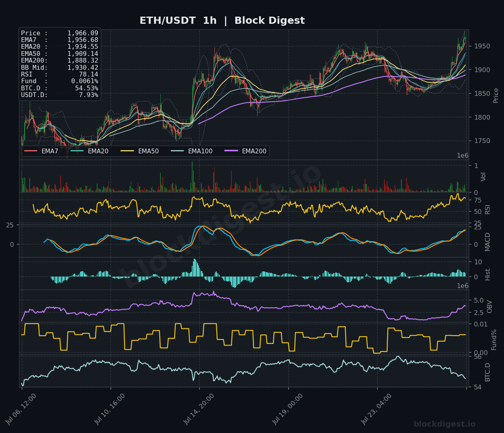The width and height of the screenshot is (504, 433).
Task: Click the 'Jul 14, 20:00' date label
Action: tap(199, 409)
